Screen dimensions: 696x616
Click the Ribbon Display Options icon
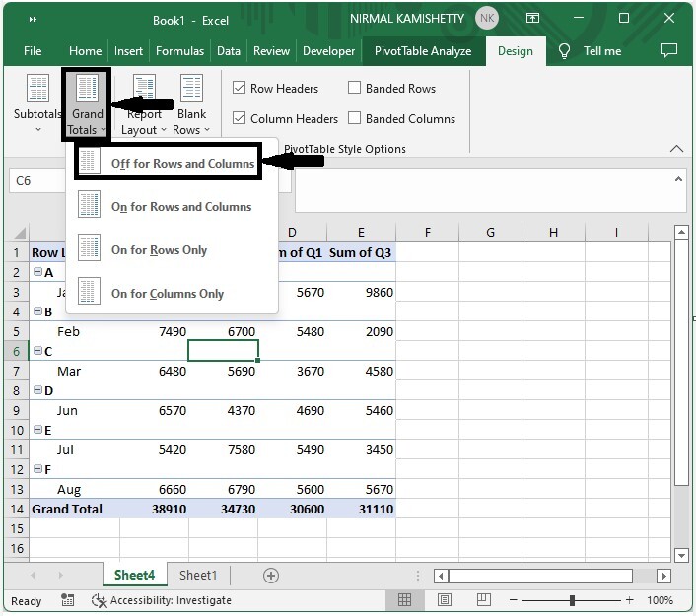(x=532, y=18)
